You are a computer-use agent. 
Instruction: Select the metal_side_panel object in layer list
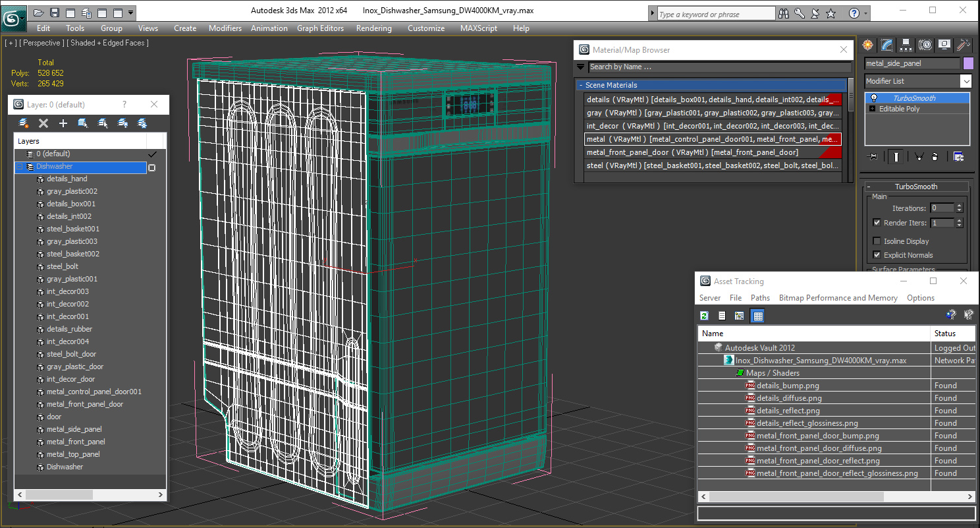tap(74, 429)
